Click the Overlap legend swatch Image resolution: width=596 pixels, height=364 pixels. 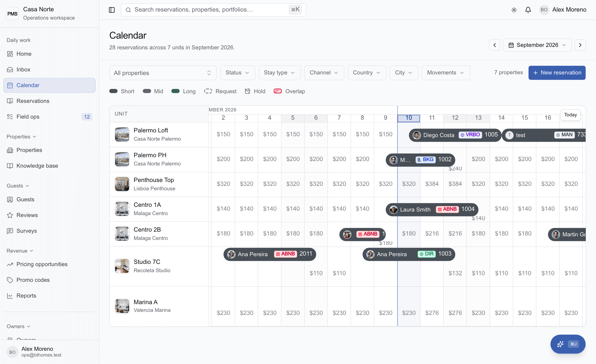278,91
